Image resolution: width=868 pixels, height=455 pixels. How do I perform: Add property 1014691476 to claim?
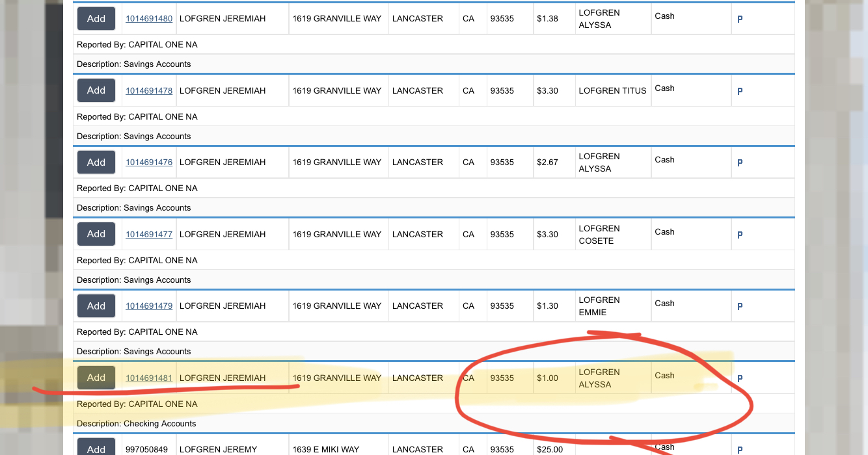click(x=96, y=162)
